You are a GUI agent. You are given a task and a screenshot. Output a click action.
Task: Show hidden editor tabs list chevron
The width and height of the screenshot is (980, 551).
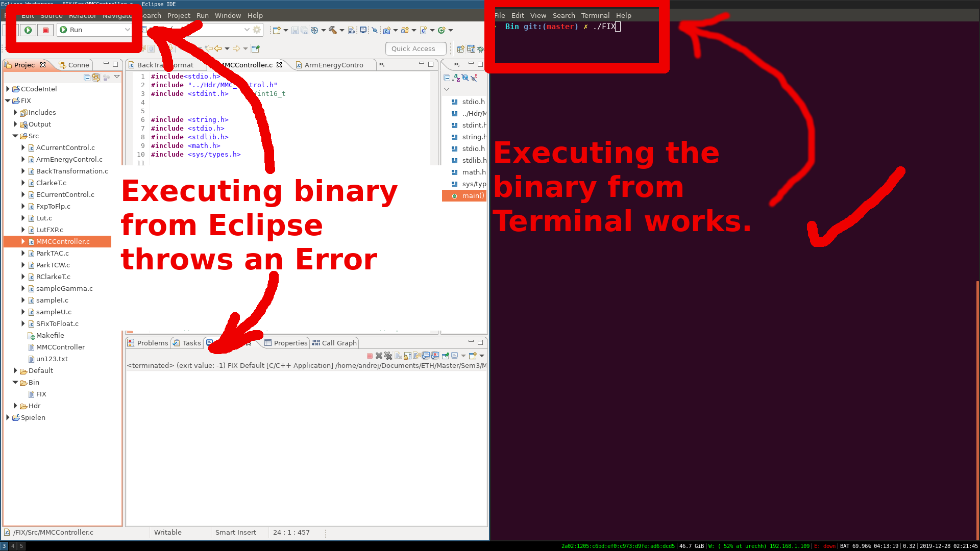point(382,65)
